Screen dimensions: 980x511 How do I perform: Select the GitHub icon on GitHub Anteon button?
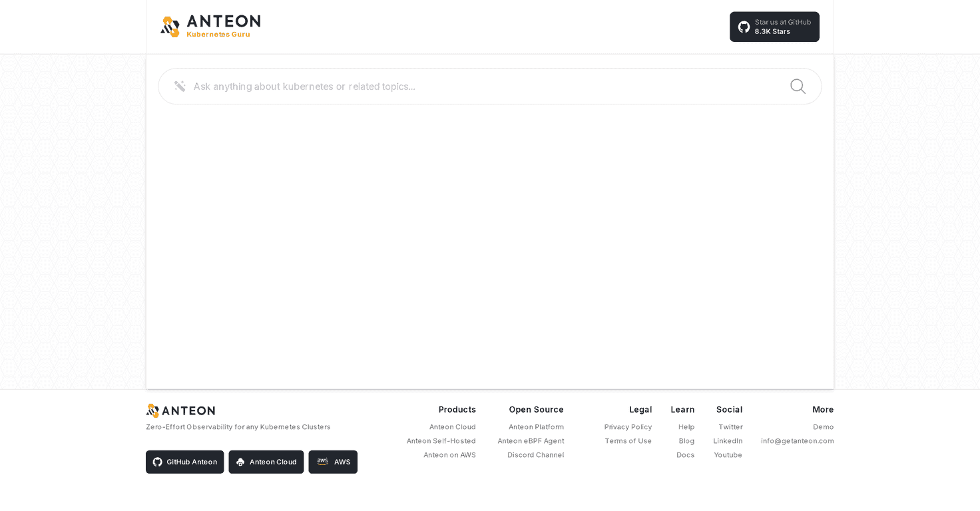coord(158,462)
